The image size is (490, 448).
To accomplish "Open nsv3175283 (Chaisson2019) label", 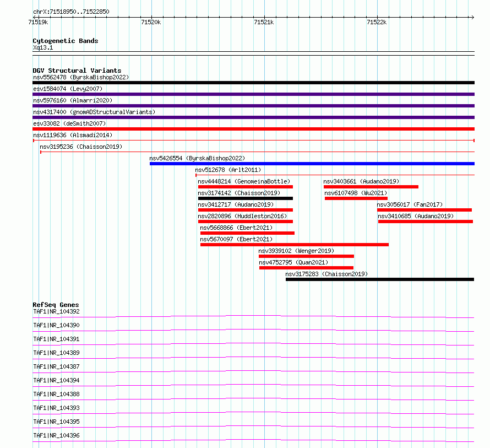I will pos(326,274).
